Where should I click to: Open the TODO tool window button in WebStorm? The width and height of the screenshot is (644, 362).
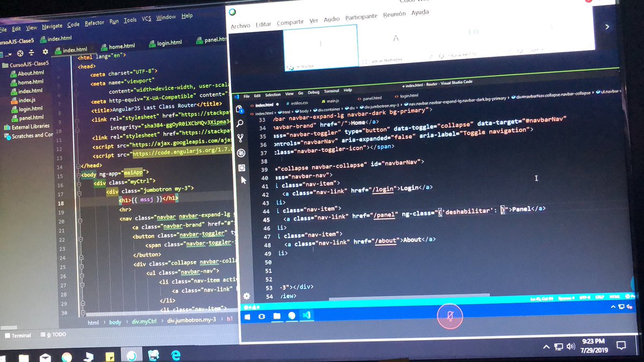pyautogui.click(x=54, y=335)
